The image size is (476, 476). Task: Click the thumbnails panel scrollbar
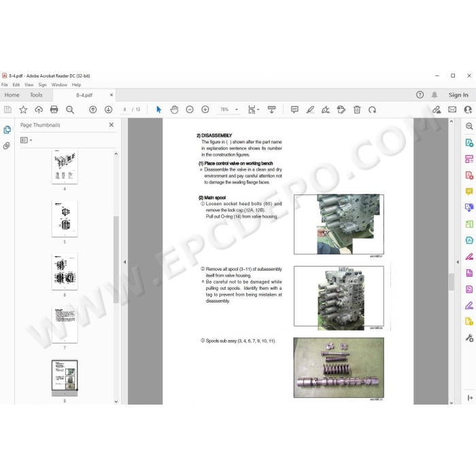point(116,260)
